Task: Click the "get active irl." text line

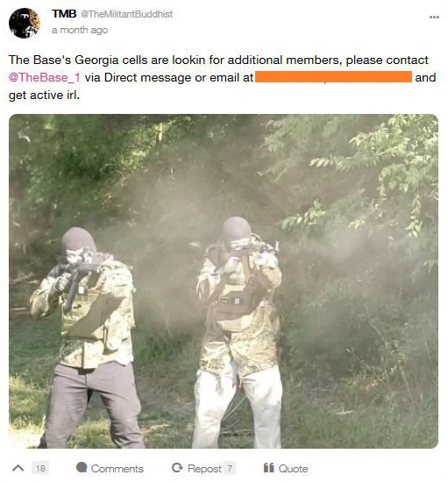Action: pyautogui.click(x=45, y=96)
